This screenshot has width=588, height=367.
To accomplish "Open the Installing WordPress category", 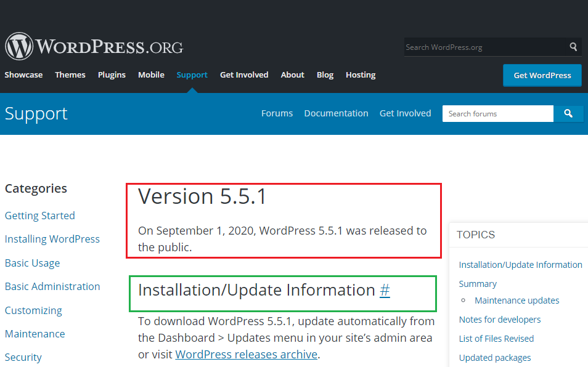I will 52,240.
